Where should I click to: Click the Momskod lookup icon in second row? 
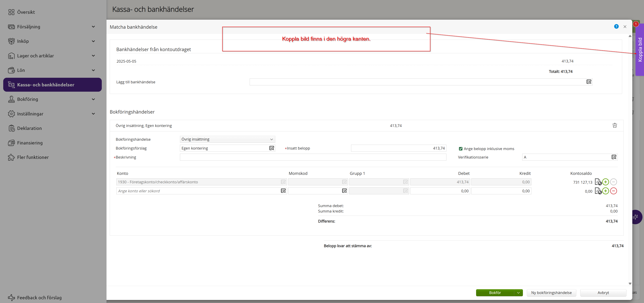coord(344,191)
